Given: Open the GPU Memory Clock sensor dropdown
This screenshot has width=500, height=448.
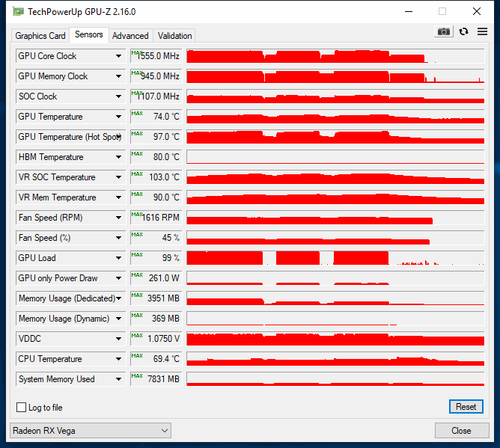Looking at the screenshot, I should point(118,76).
